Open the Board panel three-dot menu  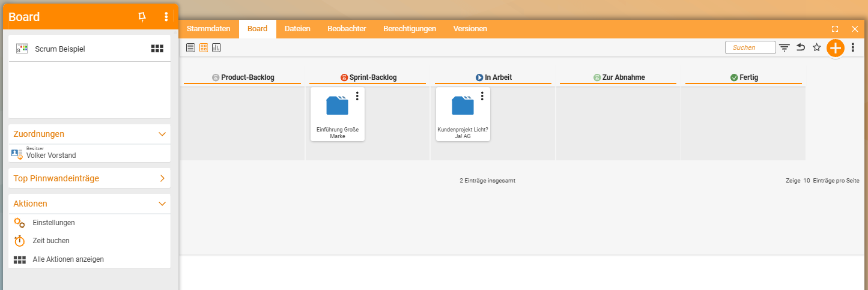click(x=166, y=17)
